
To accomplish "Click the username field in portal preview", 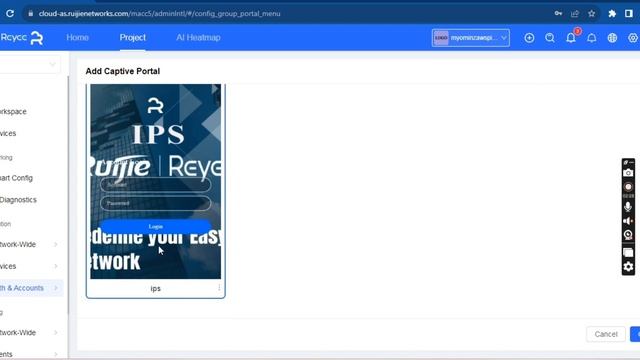I will point(156,185).
